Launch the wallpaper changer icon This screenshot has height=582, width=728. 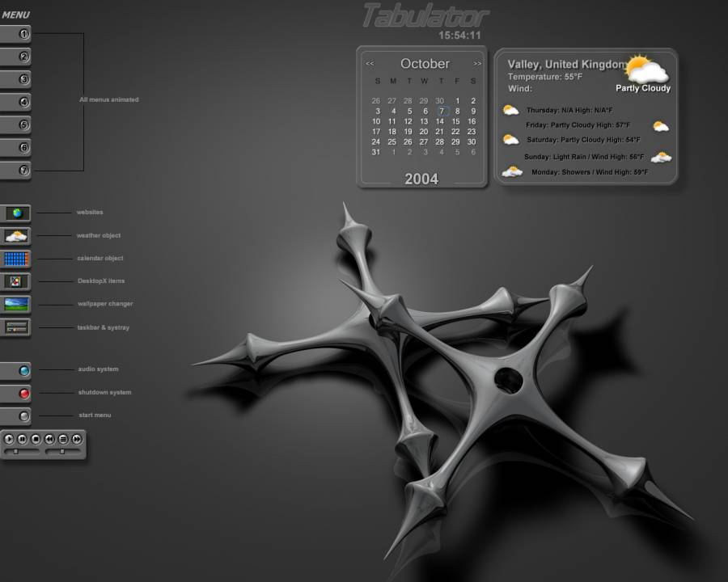[x=17, y=304]
